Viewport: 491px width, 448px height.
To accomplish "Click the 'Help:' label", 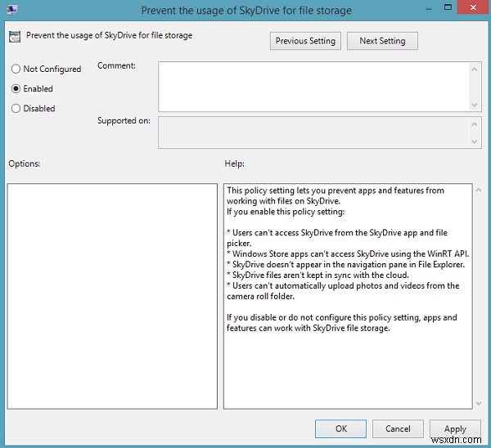I will 234,164.
